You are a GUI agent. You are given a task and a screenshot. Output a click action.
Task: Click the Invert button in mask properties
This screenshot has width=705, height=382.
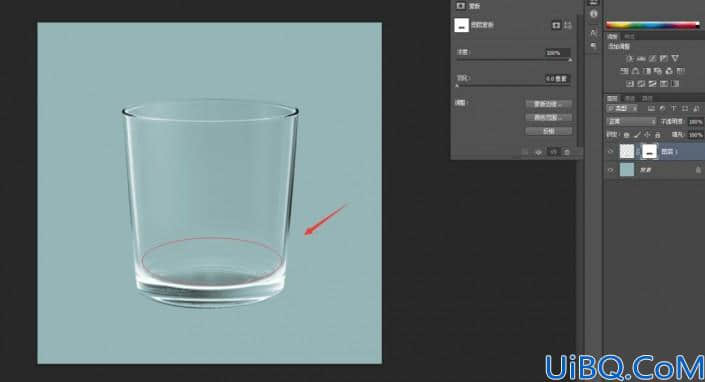click(x=549, y=131)
